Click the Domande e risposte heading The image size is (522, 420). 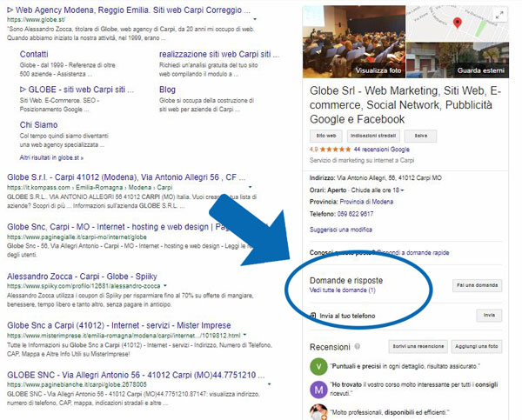[346, 281]
